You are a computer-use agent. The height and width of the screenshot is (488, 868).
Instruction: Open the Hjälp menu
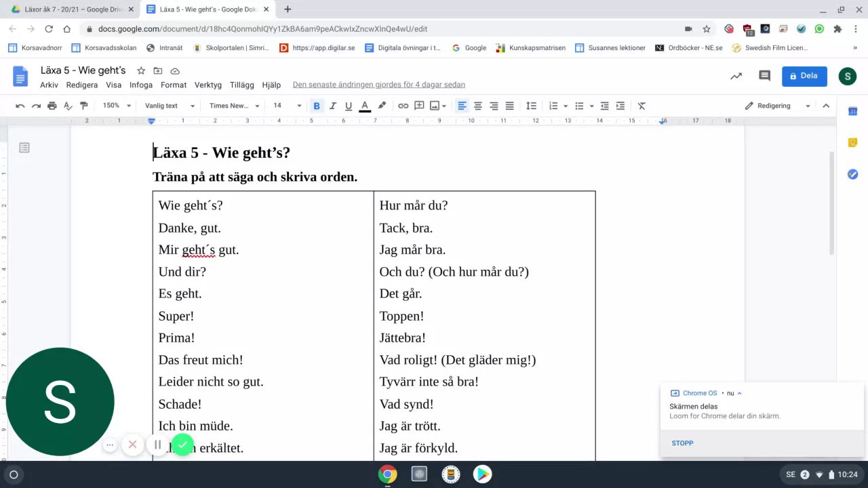(271, 85)
